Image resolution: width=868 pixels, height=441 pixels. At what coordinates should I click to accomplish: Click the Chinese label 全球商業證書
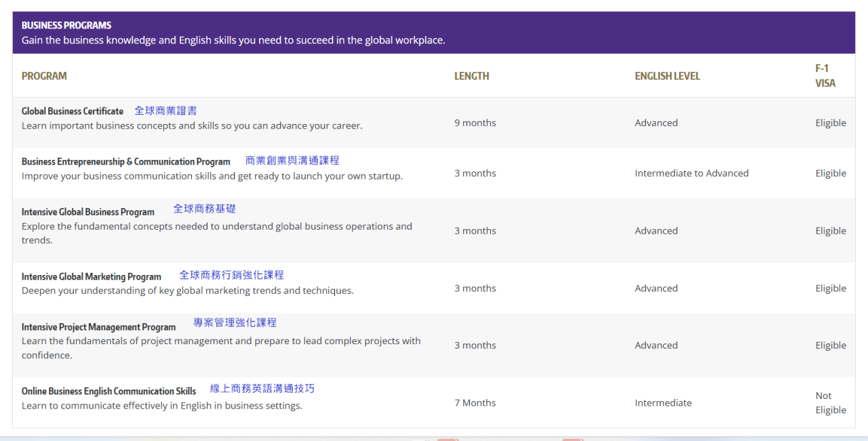[165, 110]
